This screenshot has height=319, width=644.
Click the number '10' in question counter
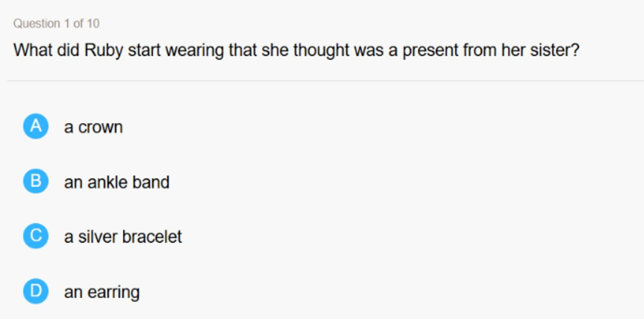point(93,23)
